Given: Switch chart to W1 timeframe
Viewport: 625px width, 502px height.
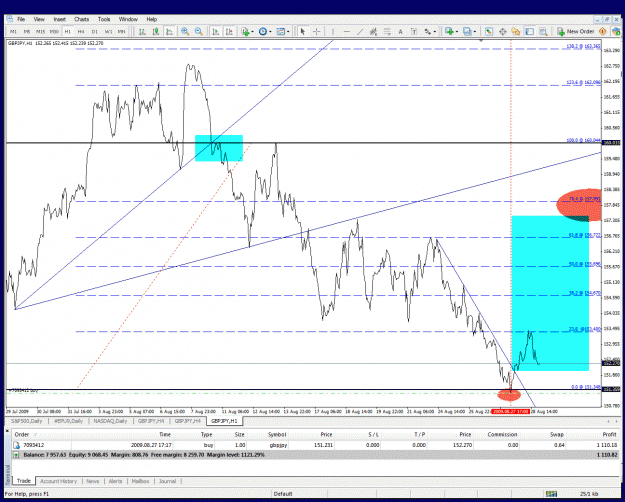Looking at the screenshot, I should (108, 31).
